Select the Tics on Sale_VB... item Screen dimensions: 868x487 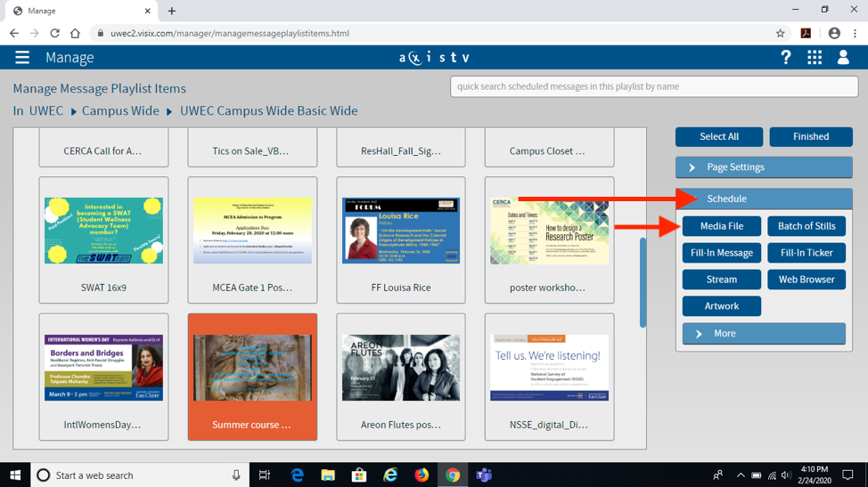click(252, 148)
